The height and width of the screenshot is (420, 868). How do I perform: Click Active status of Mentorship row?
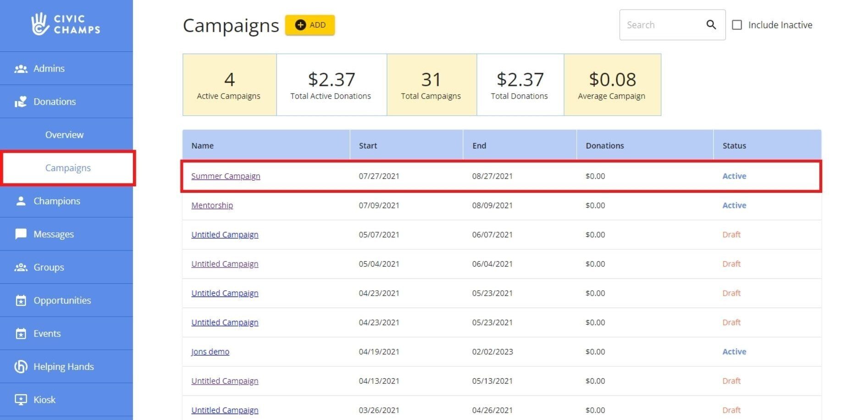coord(734,205)
